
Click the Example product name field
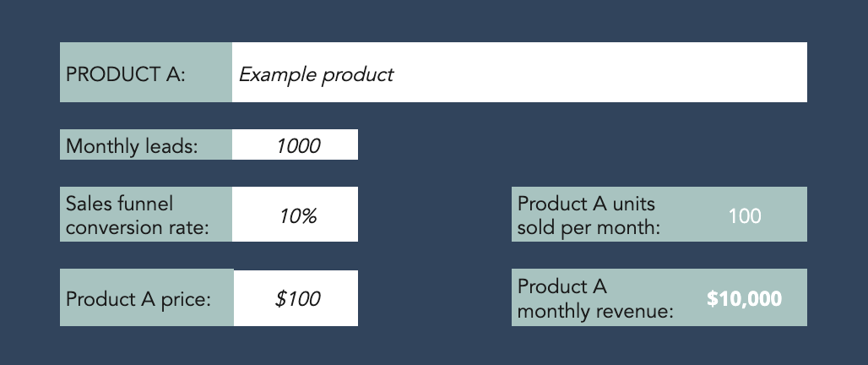point(519,72)
